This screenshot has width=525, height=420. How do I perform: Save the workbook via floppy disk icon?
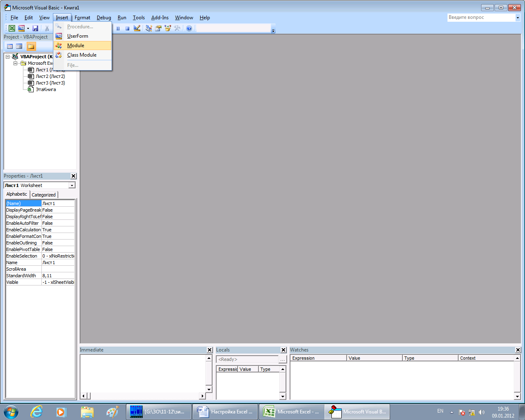click(x=35, y=28)
